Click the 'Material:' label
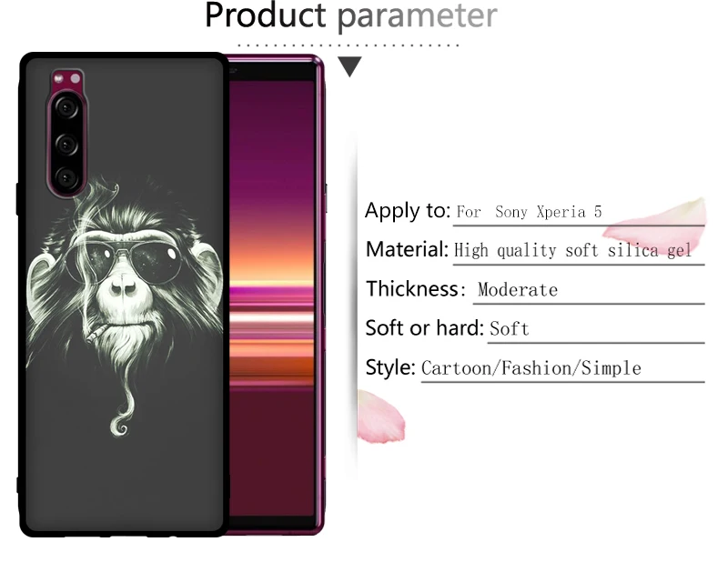 407,250
